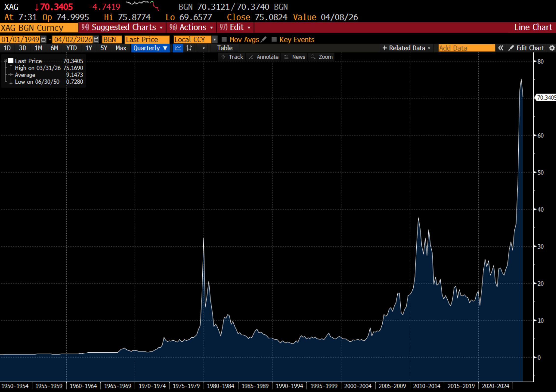The image size is (556, 392).
Task: Toggle the Key Events checkbox
Action: pos(274,39)
